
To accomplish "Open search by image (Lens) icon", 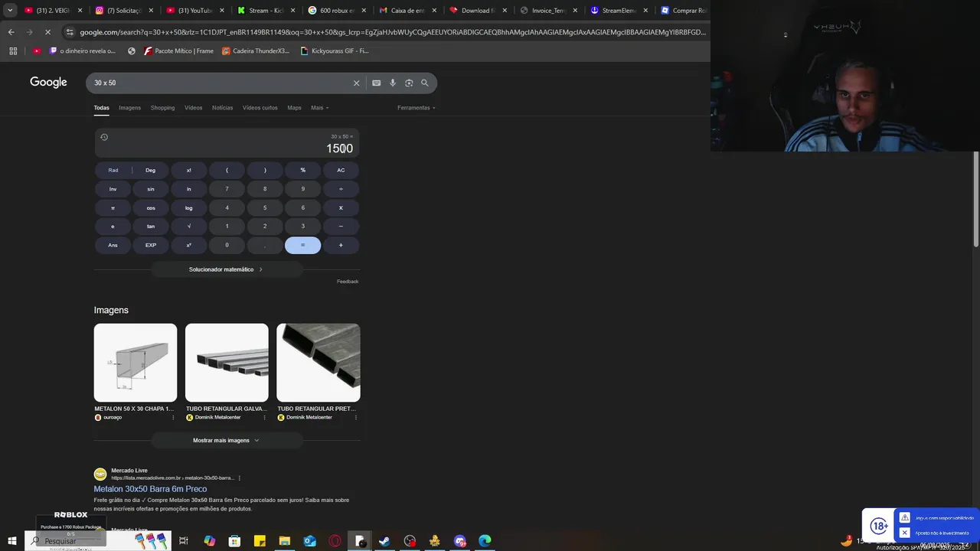I will tap(409, 83).
